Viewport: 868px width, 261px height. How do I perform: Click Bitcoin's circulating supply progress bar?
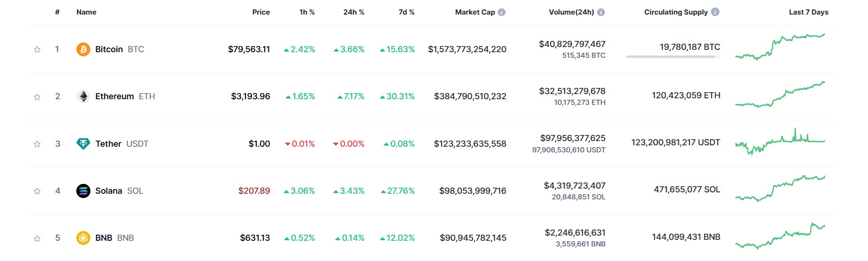pyautogui.click(x=673, y=57)
